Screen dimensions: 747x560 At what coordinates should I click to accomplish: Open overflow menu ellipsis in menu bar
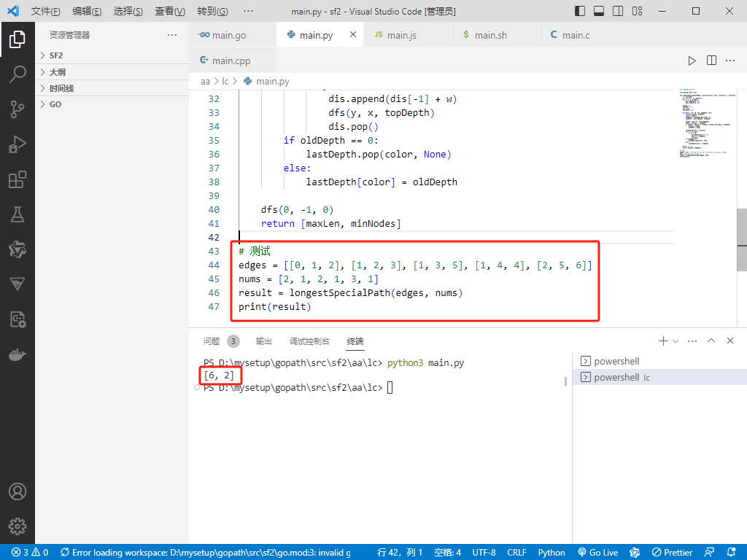click(x=248, y=11)
